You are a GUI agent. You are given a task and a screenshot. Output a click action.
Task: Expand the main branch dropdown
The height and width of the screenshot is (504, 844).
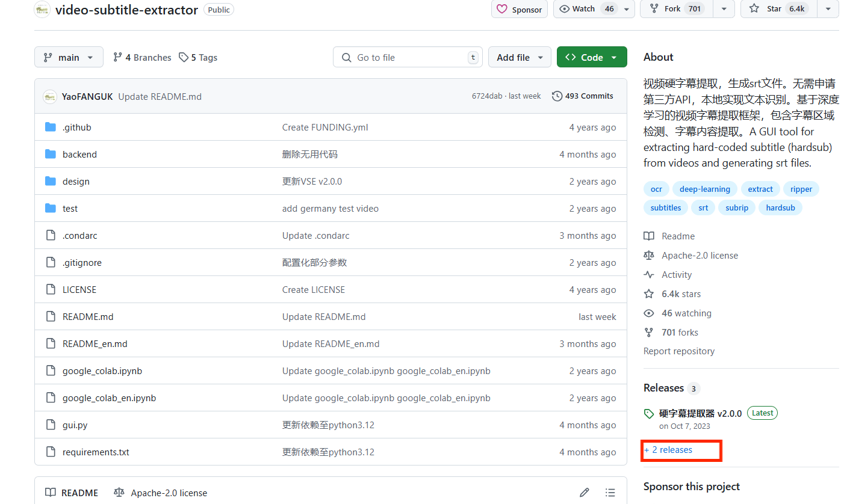click(x=69, y=58)
